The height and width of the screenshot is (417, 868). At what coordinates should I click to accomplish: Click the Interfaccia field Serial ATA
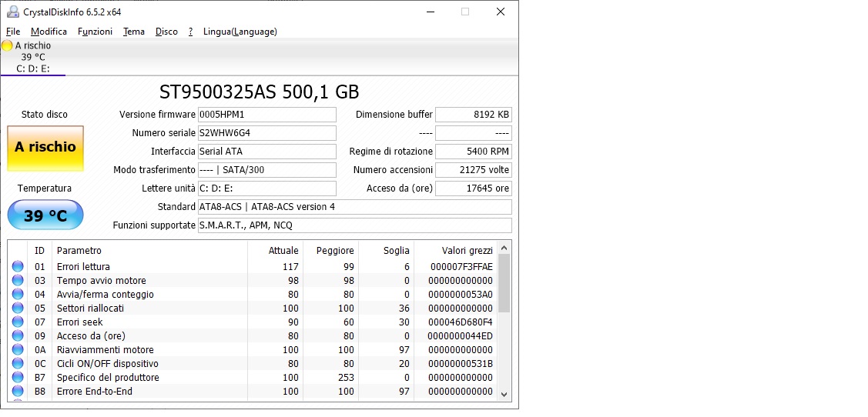[x=266, y=152]
